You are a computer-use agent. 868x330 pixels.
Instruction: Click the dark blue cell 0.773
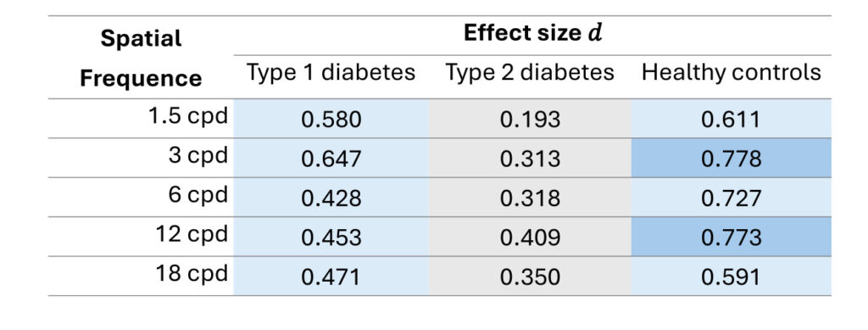tap(732, 237)
